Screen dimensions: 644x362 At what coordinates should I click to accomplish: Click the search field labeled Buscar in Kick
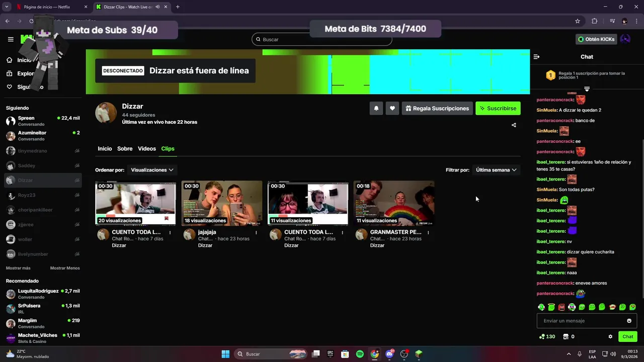[322, 39]
